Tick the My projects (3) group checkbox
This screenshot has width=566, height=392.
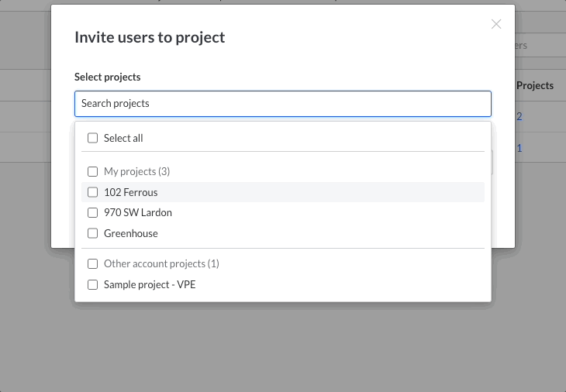point(93,172)
